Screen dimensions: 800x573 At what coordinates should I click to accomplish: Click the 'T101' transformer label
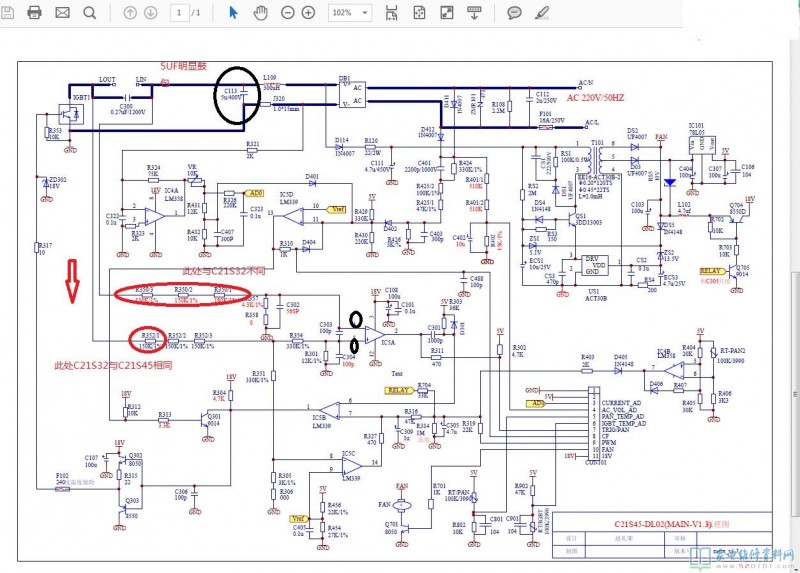(597, 142)
